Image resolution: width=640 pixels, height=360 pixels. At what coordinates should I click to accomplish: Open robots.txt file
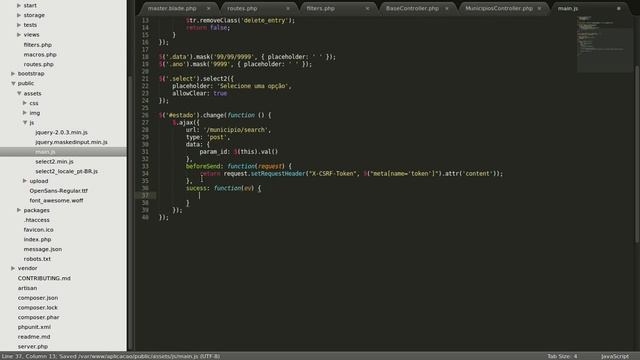(x=37, y=259)
